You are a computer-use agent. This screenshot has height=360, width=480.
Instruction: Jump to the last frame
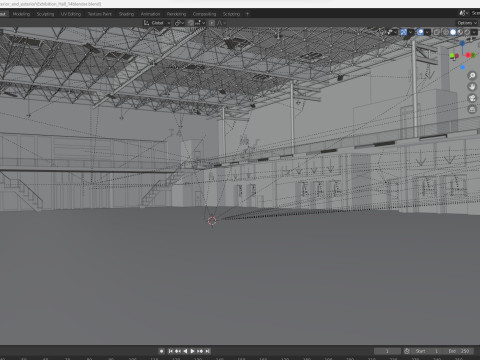point(207,351)
